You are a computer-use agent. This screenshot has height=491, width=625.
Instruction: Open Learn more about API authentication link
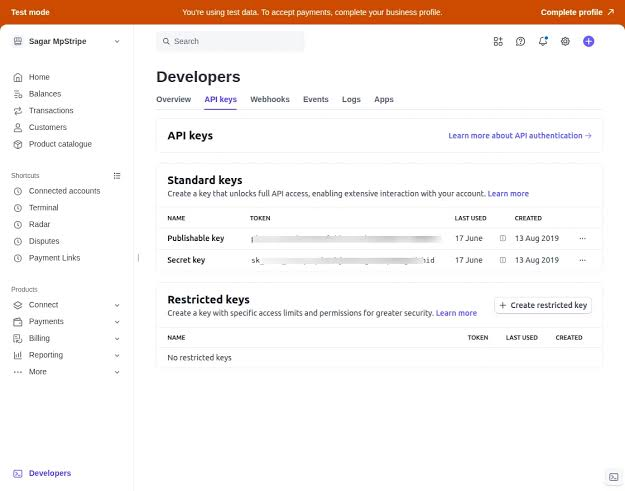pyautogui.click(x=520, y=136)
